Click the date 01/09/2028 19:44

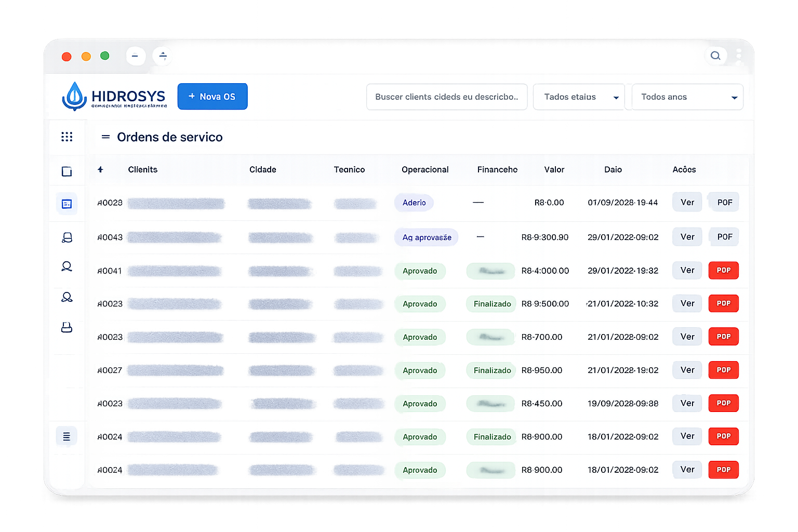(x=623, y=203)
